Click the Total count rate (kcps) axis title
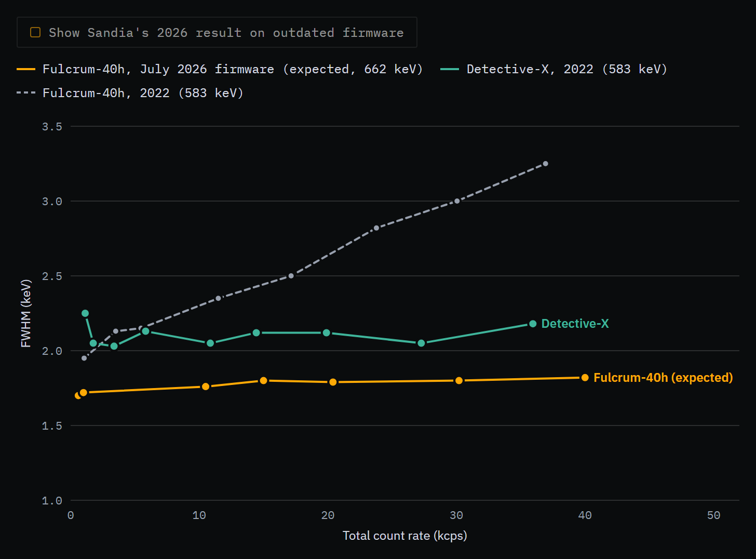This screenshot has height=559, width=756. tap(405, 536)
